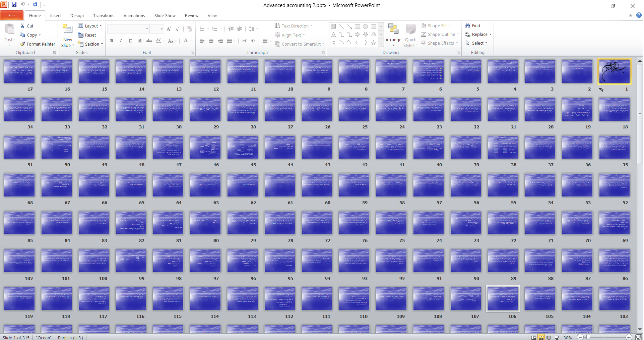The image size is (644, 340).
Task: Center the paragraph text
Action: point(211,41)
